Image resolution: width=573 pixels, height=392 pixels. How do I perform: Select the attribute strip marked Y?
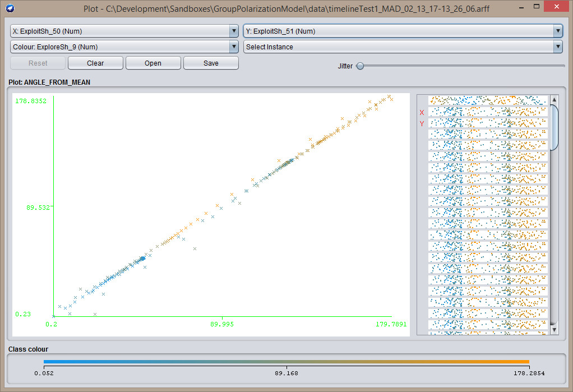487,123
